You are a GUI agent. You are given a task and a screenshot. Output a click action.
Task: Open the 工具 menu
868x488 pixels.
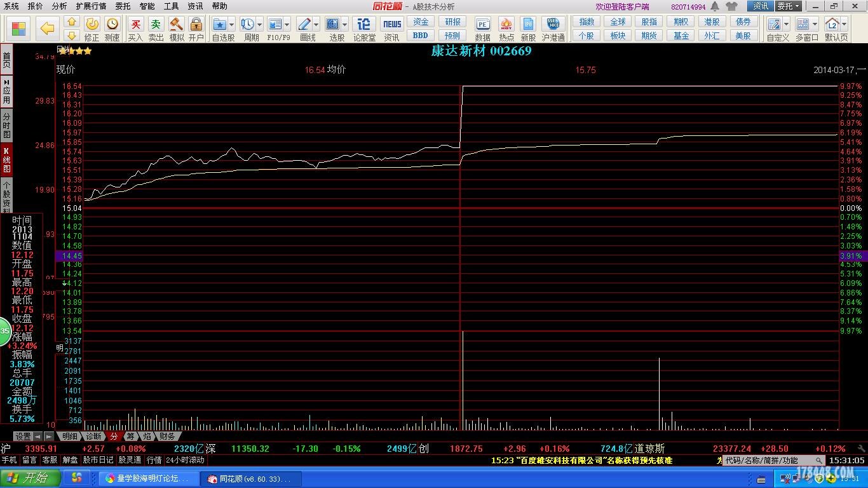[171, 6]
